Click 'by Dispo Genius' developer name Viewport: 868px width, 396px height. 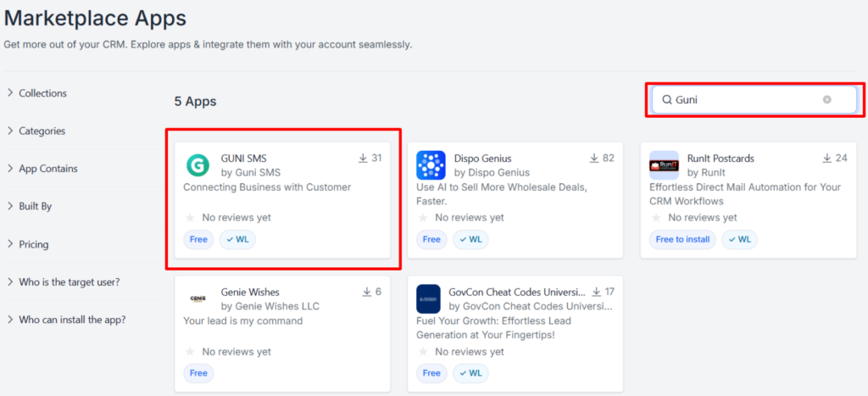coord(492,173)
